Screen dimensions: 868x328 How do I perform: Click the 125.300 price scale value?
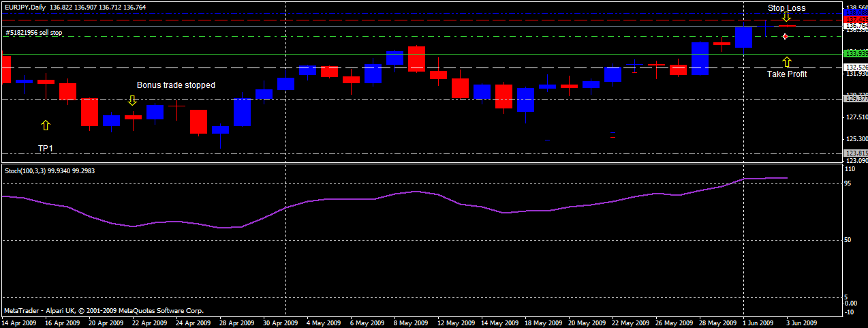(856, 138)
